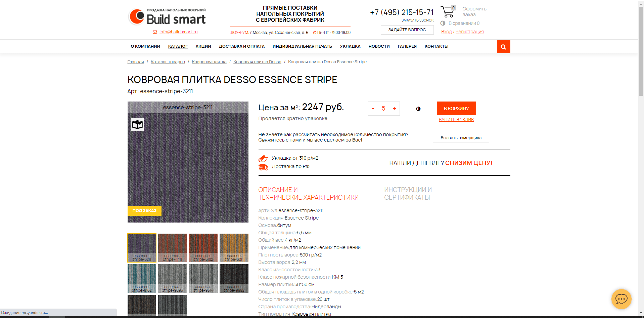644x318 pixels.
Task: Click the ЗАДАЙТЕ ВОПРОС button
Action: [x=407, y=30]
